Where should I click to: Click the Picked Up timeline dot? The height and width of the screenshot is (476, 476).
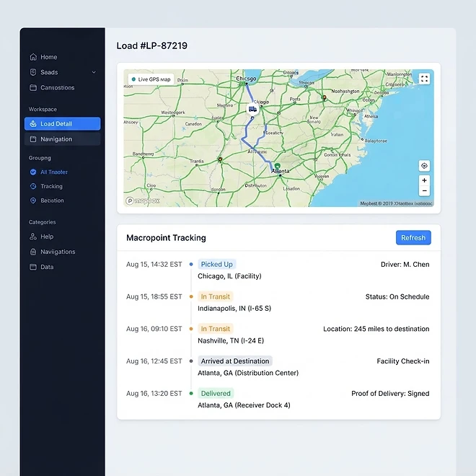tap(191, 265)
